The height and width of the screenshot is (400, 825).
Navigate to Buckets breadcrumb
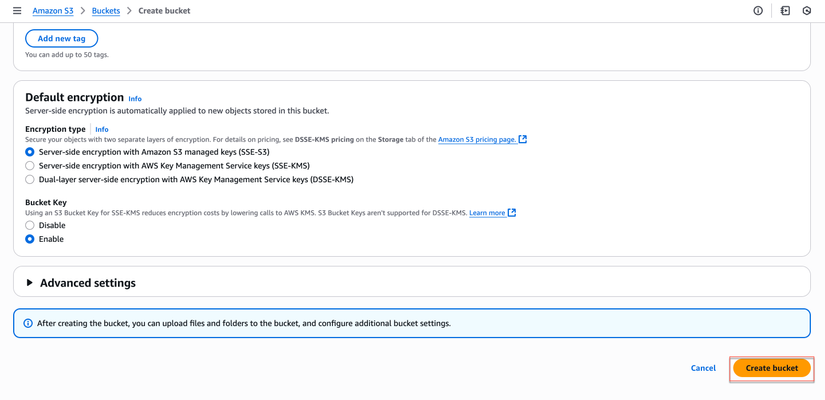pyautogui.click(x=106, y=11)
